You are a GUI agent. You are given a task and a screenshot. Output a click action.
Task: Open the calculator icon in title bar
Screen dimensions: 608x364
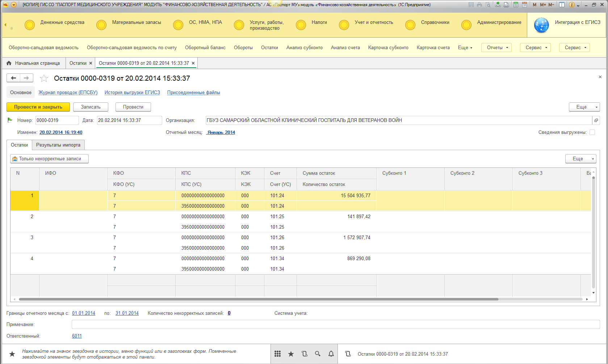pos(516,5)
